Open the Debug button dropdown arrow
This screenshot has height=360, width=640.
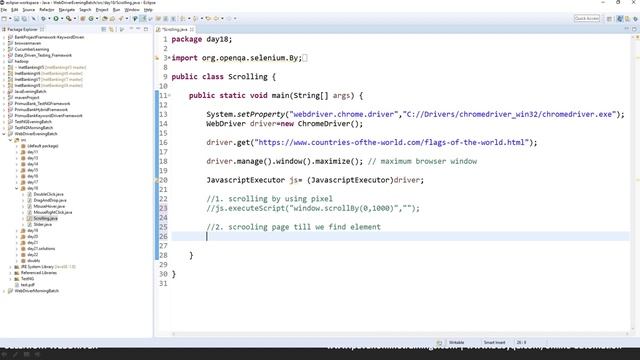49,18
